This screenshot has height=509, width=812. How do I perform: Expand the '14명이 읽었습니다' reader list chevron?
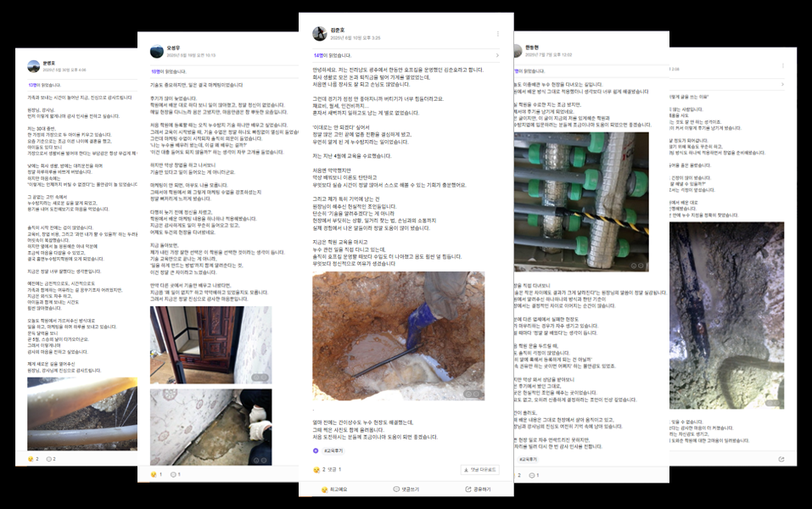tap(497, 55)
